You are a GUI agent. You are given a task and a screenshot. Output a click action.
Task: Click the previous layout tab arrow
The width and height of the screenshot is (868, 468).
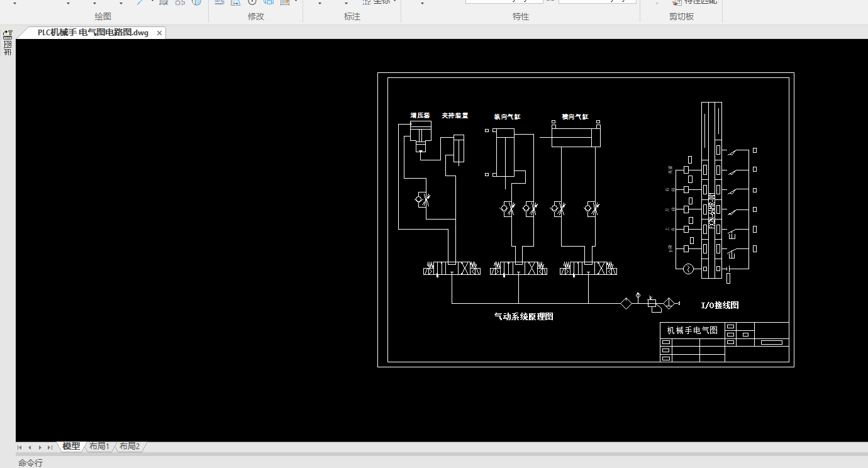click(30, 447)
